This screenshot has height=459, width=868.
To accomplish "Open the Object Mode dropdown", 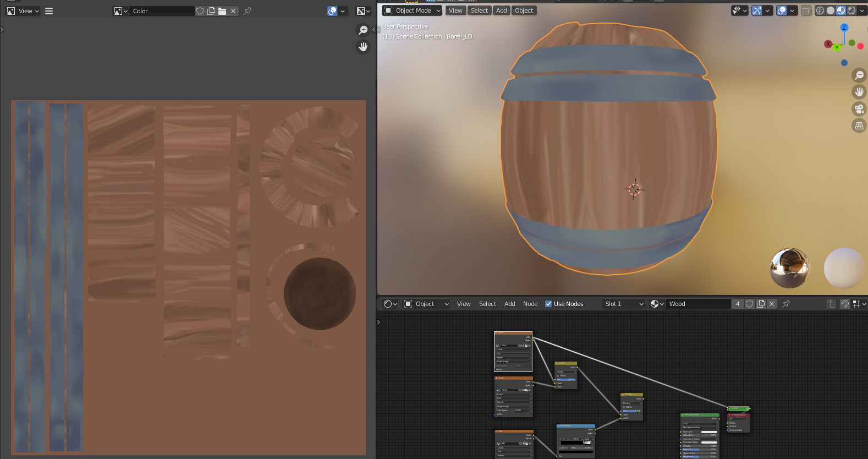I will point(413,10).
